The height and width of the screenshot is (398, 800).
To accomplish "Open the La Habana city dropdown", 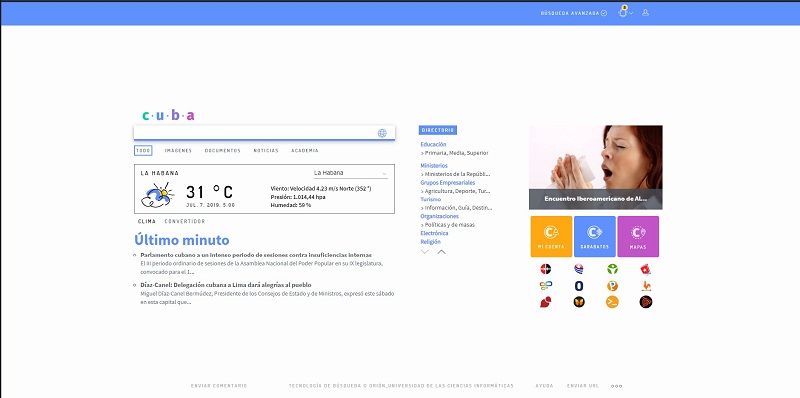I will [x=351, y=173].
